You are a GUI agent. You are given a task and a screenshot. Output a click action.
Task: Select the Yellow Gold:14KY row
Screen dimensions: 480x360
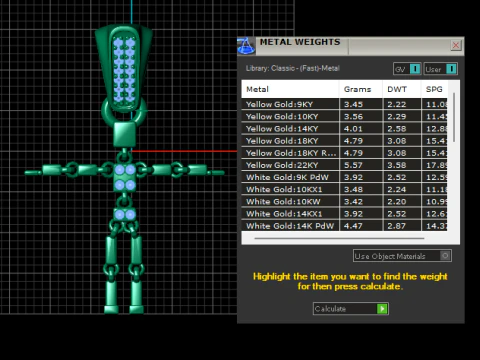tap(344, 128)
